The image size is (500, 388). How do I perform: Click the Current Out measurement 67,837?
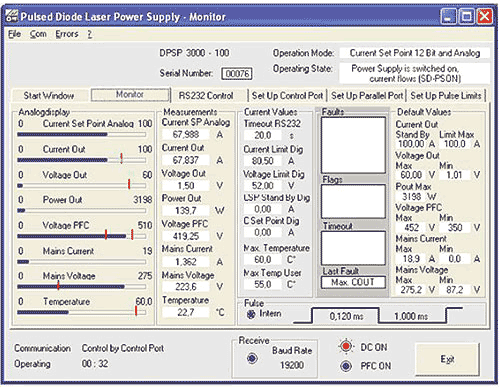tap(186, 160)
